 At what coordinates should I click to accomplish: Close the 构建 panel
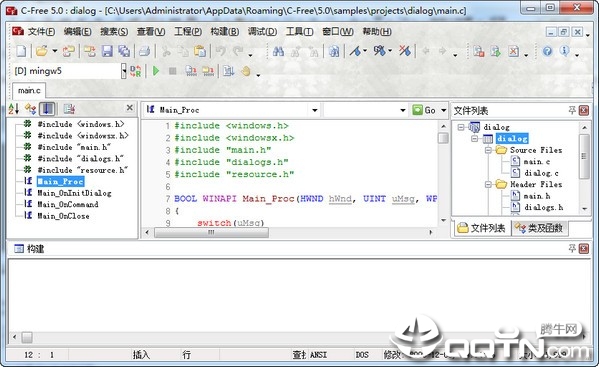pos(584,249)
